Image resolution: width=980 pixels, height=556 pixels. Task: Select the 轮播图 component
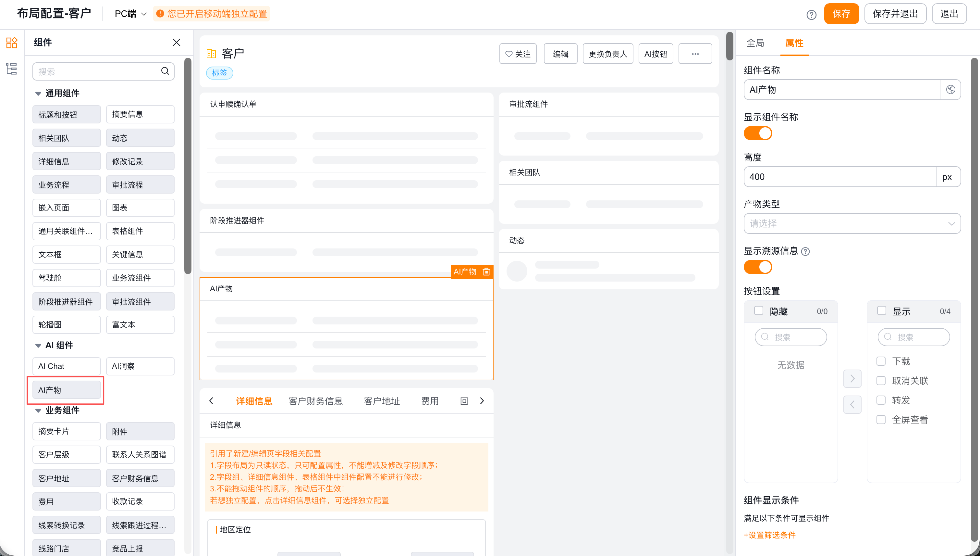pyautogui.click(x=67, y=324)
